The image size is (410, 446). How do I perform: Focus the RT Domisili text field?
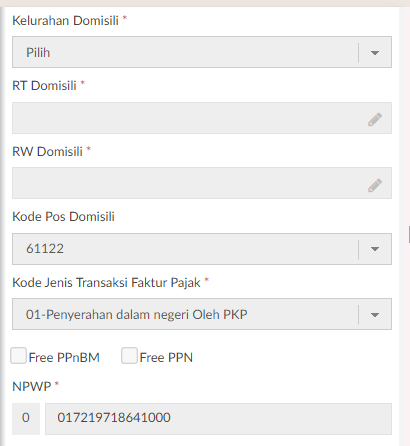pyautogui.click(x=202, y=118)
